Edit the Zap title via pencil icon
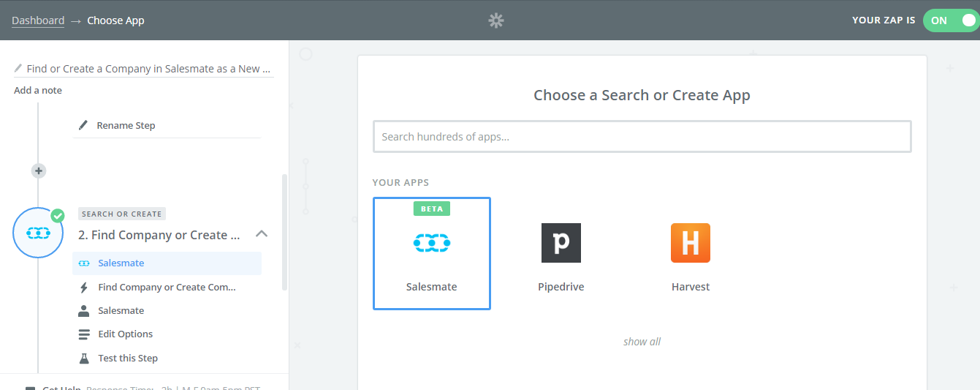The width and height of the screenshot is (980, 390). (x=18, y=68)
